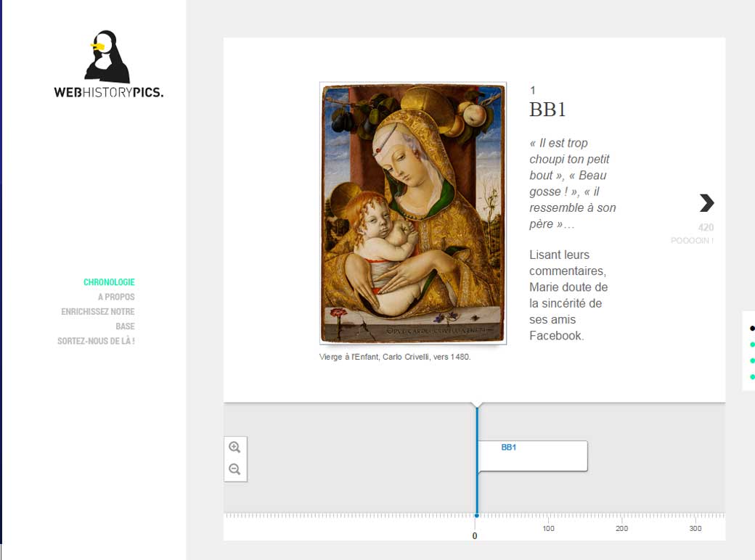This screenshot has width=755, height=560.
Task: Click the WebHistoryPics duck logo
Action: pos(109,64)
